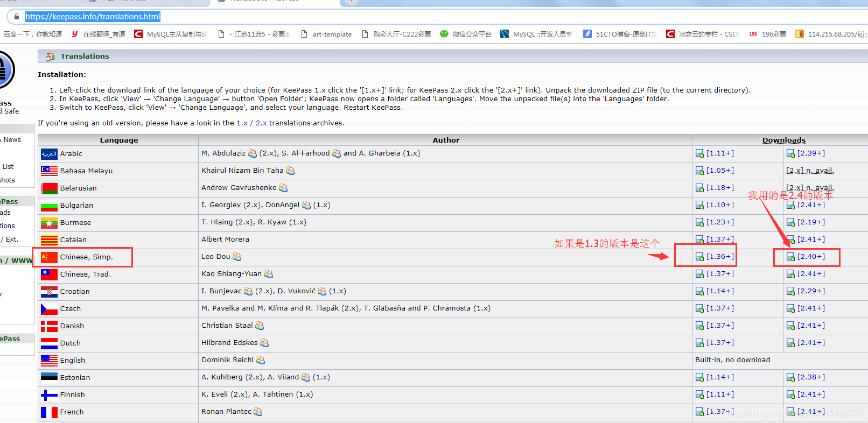Open the 2.x translations archive link
Screen dimensions: 868x423
point(261,123)
